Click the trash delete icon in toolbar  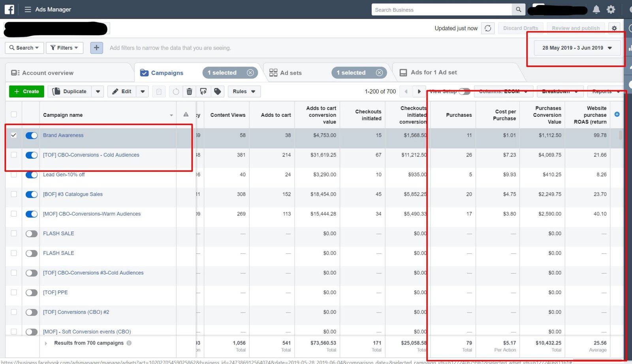pyautogui.click(x=189, y=92)
